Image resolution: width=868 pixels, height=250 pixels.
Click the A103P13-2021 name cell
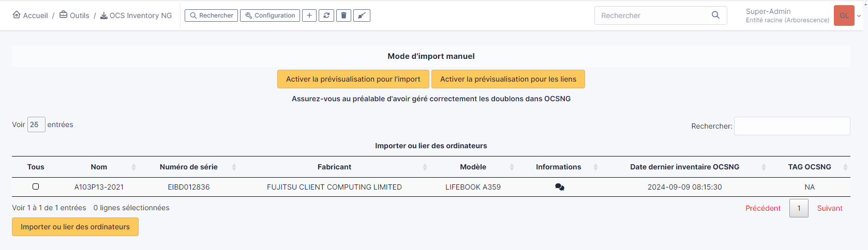[x=99, y=187]
